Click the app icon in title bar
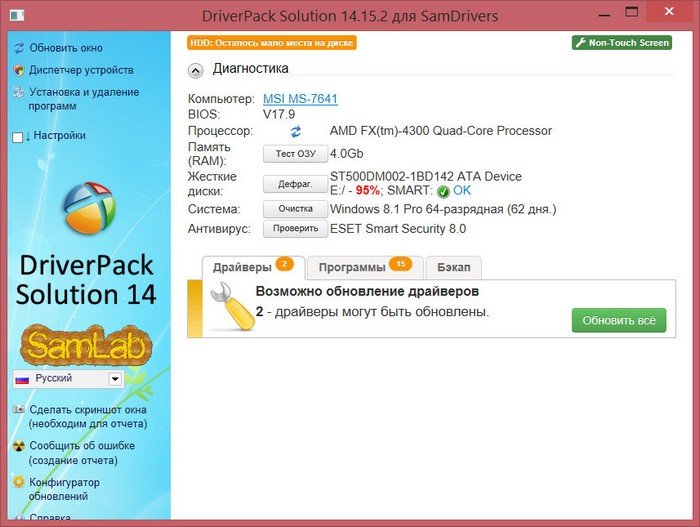This screenshot has width=700, height=527. coord(17,15)
